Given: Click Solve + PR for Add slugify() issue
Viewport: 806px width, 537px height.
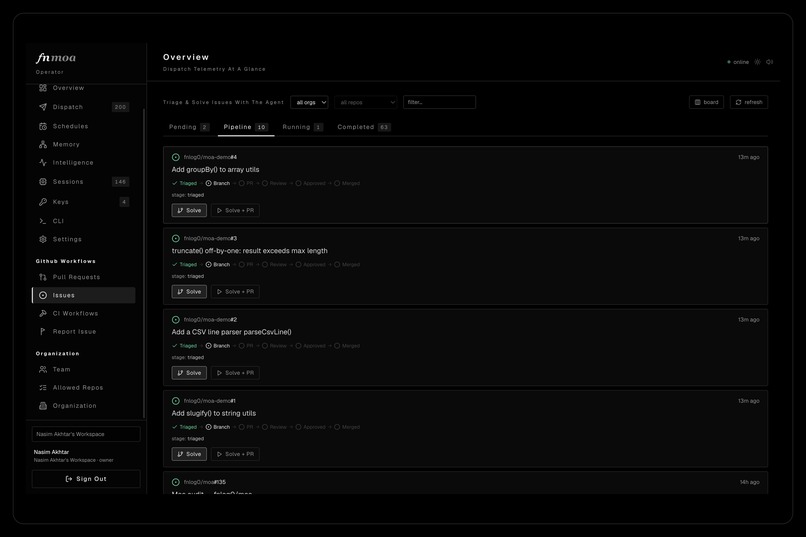Looking at the screenshot, I should click(x=235, y=454).
